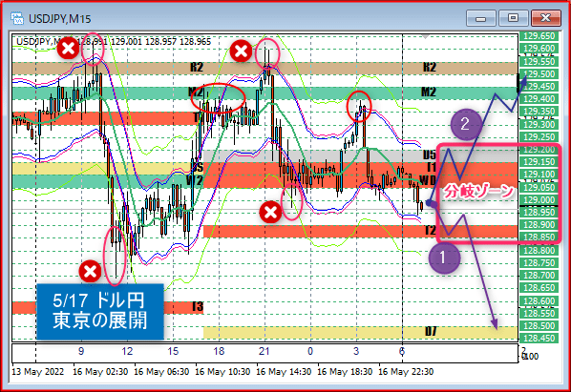The width and height of the screenshot is (571, 392).
Task: Maximize the USDJPY,M15 chart window
Action: (x=513, y=18)
